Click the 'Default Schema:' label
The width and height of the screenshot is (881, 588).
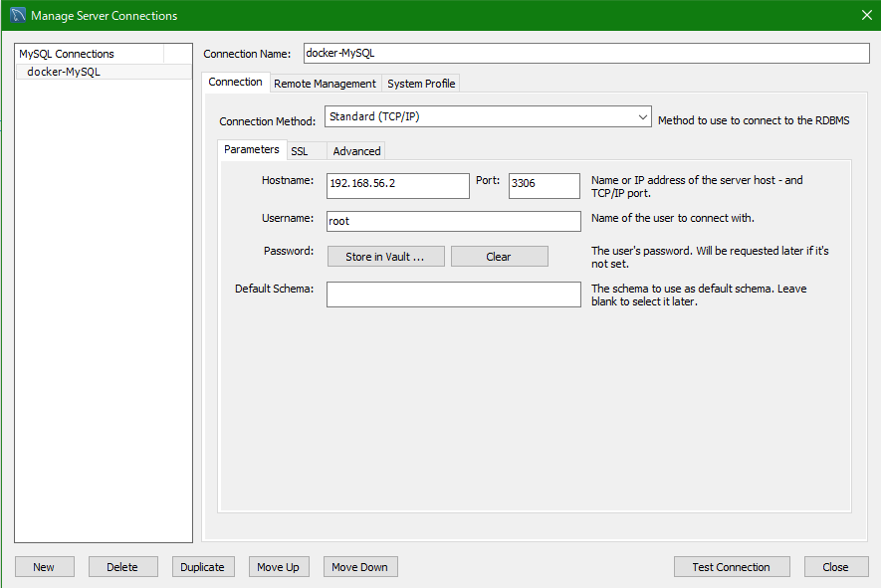274,289
